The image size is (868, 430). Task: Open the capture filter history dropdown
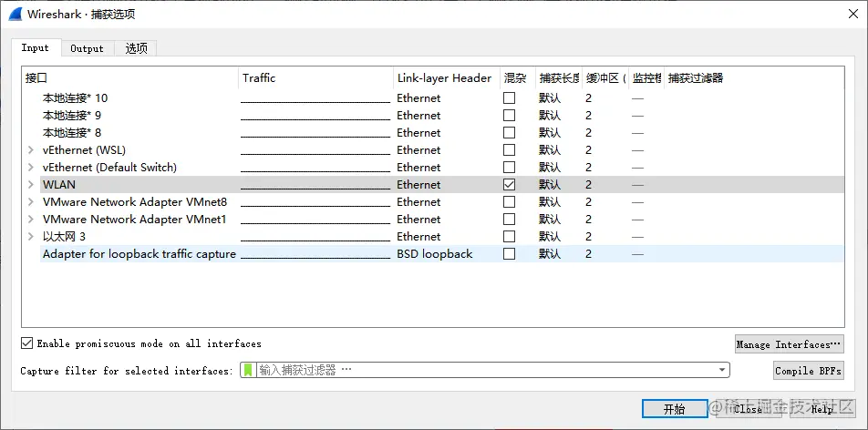(x=722, y=370)
